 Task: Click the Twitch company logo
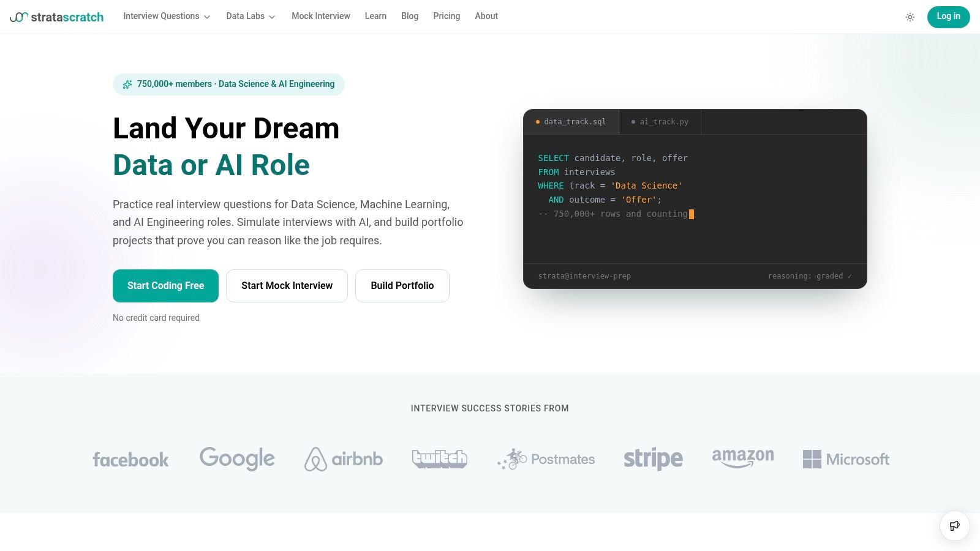(x=440, y=459)
